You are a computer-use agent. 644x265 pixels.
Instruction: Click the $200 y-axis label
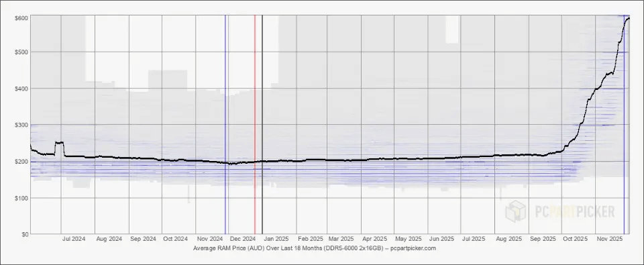tap(22, 161)
